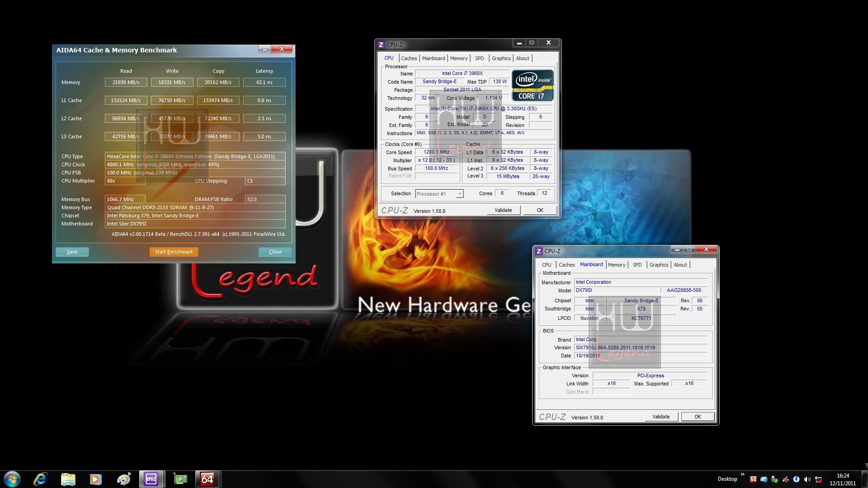Expand the Desktop toolbar chevron

(742, 474)
